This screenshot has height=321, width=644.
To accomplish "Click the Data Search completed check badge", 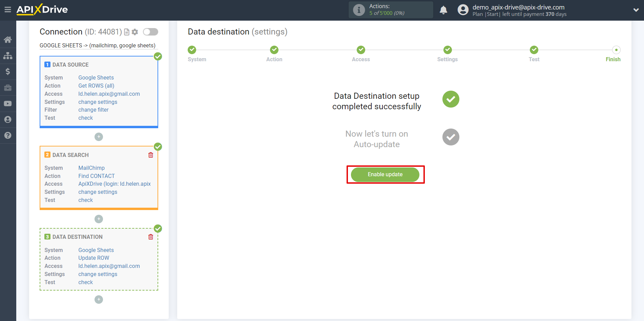I will coord(158,147).
